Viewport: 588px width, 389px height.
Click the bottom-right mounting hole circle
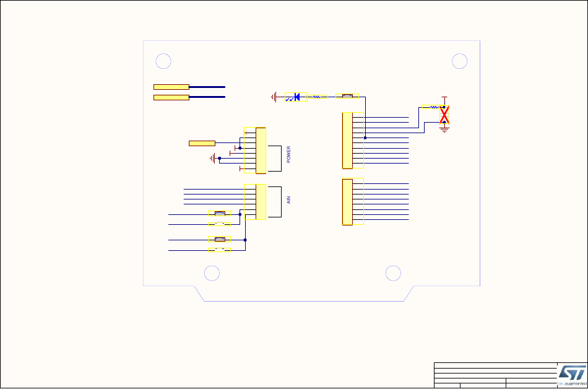(x=394, y=273)
